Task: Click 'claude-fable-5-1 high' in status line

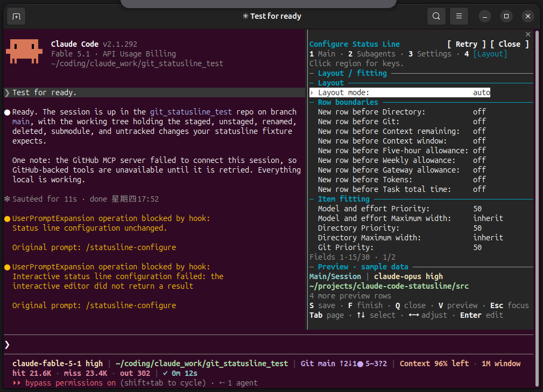Action: pyautogui.click(x=58, y=364)
